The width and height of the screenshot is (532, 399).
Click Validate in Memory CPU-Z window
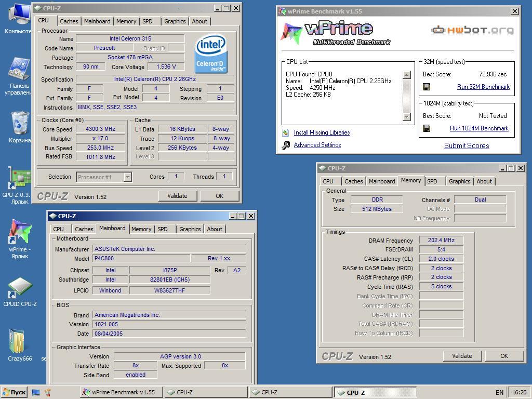pos(462,356)
